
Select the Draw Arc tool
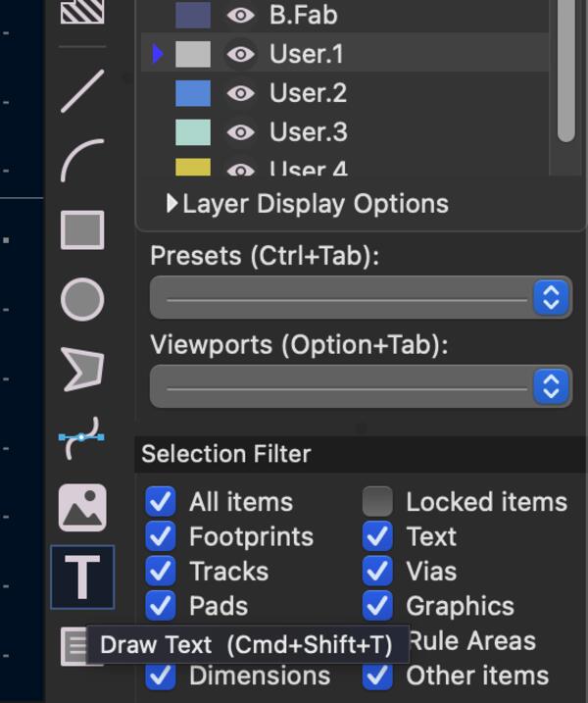click(82, 160)
